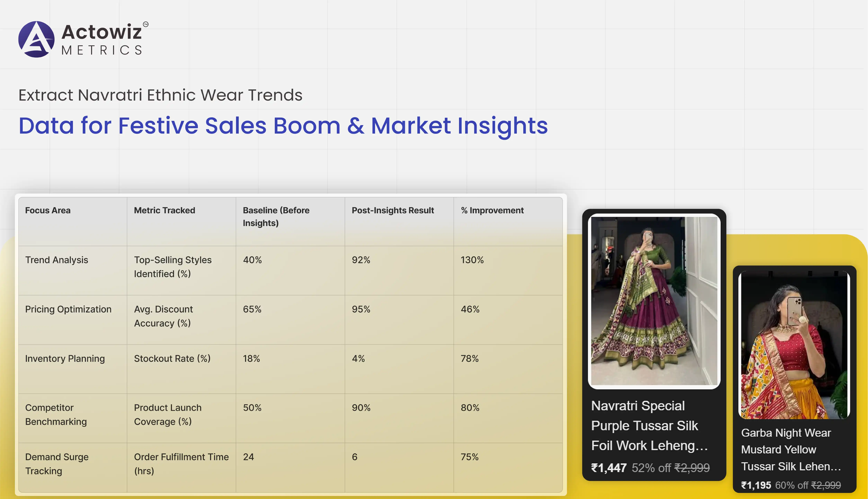Open the purple Tussar Silk lehenga photo
Screen dimensions: 868x499
pyautogui.click(x=654, y=301)
